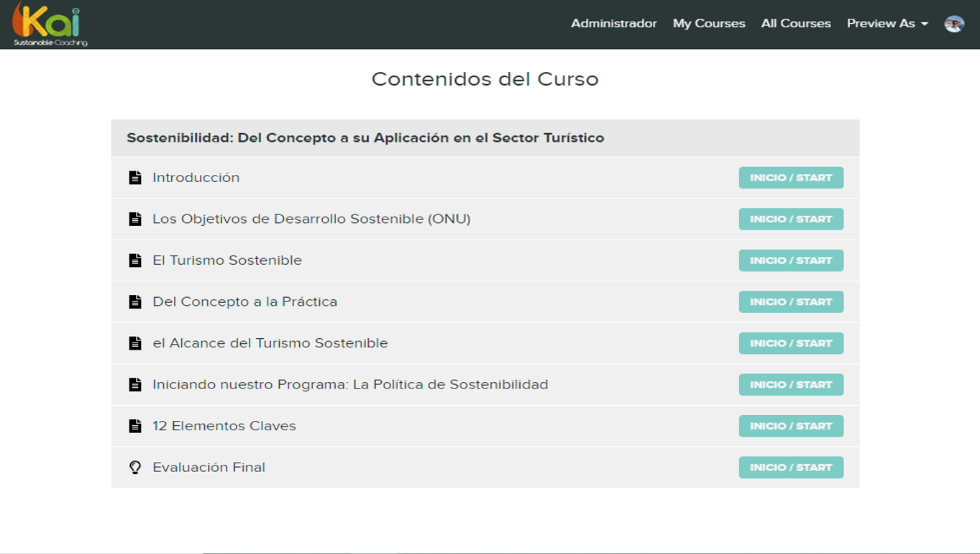980x554 pixels.
Task: Click the Sostenibilidad course section header
Action: (365, 138)
